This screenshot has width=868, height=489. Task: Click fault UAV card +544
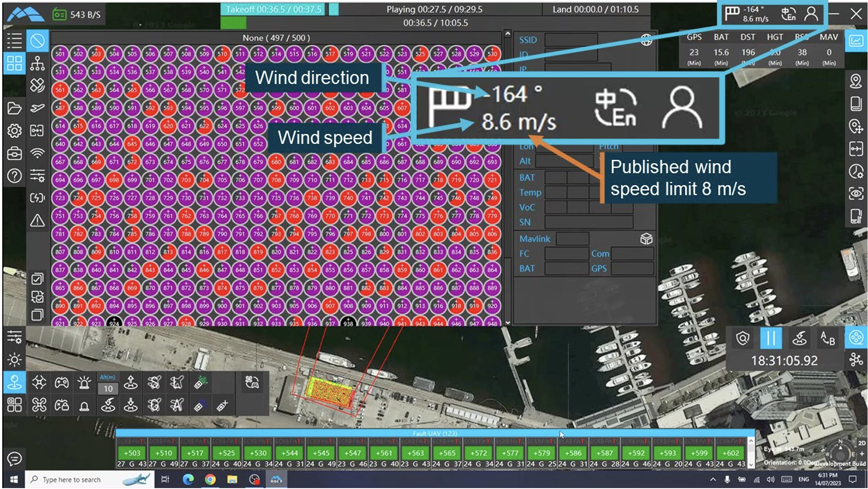(289, 453)
